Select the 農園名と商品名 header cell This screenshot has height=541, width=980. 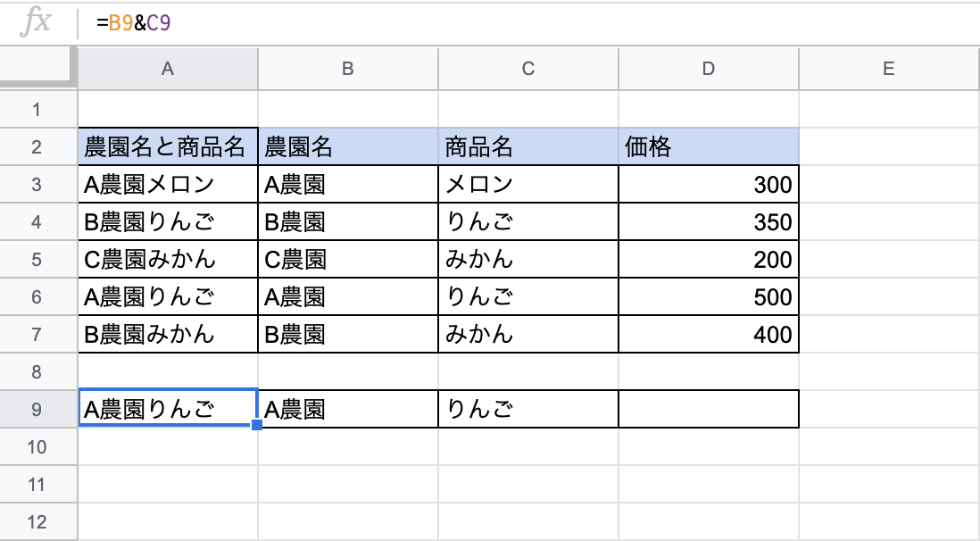pyautogui.click(x=168, y=147)
